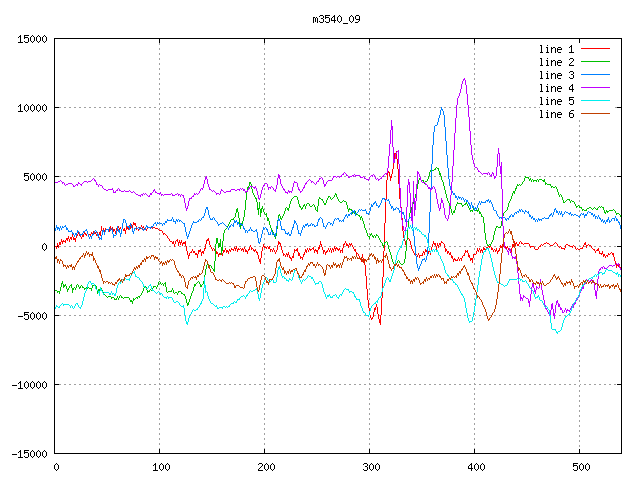640x480 pixels.
Task: Select the 15000 y-axis tick label
Action: (32, 39)
